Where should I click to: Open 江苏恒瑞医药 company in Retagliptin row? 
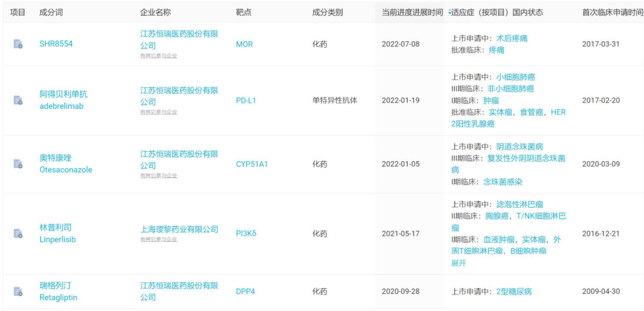coord(179,291)
